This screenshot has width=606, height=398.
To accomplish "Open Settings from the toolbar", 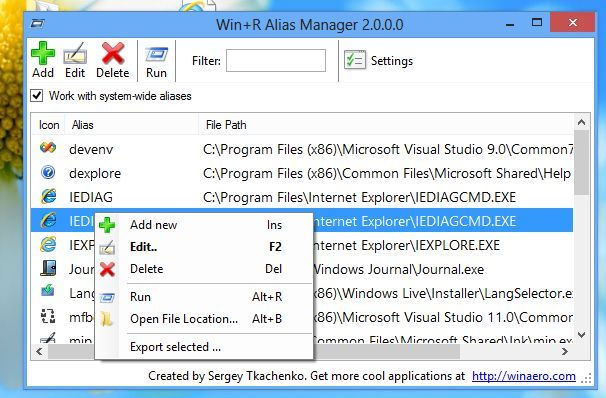I will [x=379, y=61].
